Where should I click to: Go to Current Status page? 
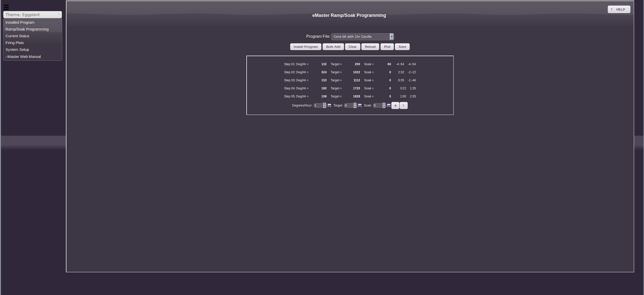(x=17, y=36)
